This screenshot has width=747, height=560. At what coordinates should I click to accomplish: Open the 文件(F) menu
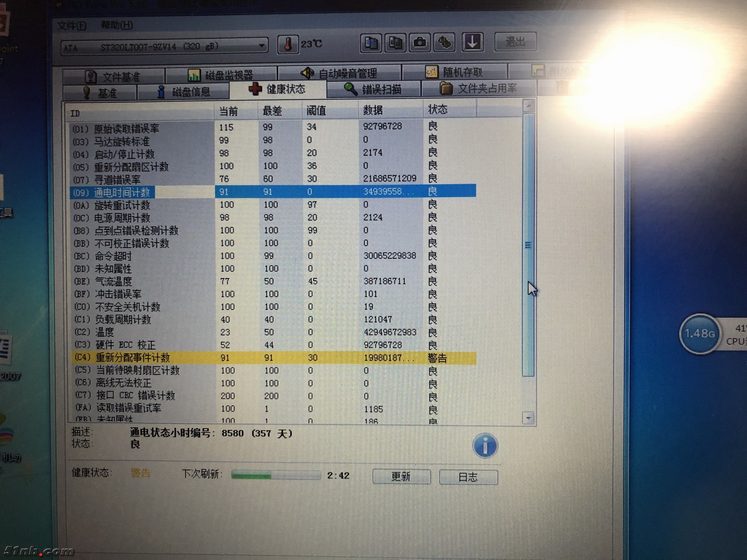point(72,25)
